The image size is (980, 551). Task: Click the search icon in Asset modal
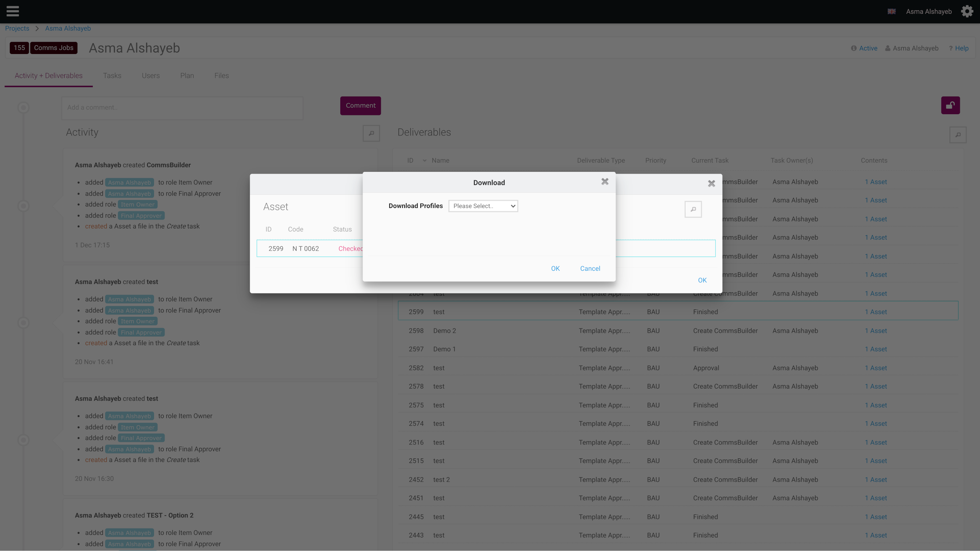(693, 209)
